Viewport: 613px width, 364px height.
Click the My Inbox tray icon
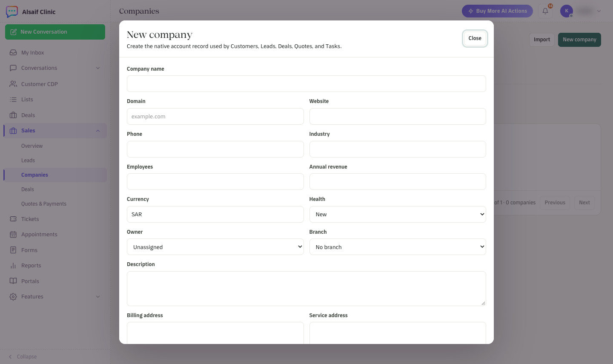coord(13,52)
